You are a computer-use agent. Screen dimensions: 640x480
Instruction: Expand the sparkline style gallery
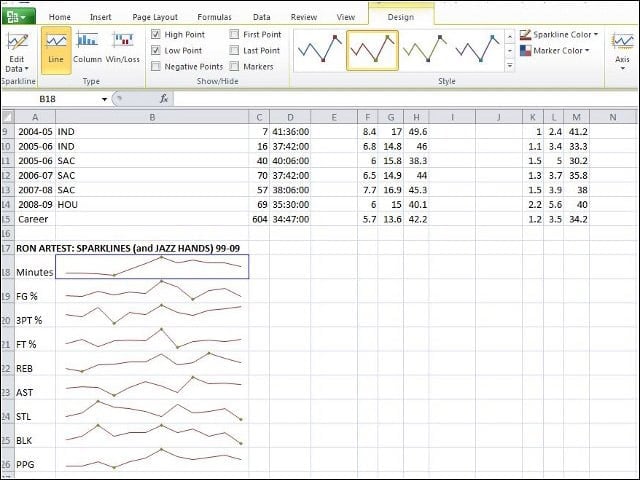(x=510, y=65)
